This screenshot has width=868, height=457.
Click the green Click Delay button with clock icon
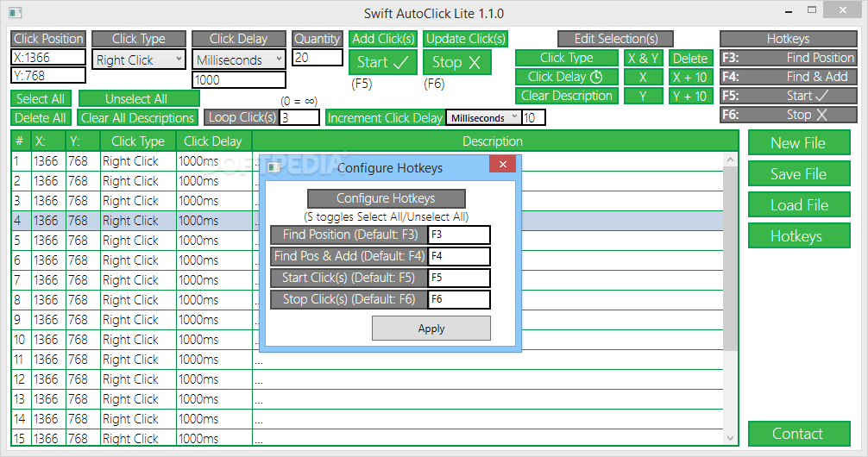coord(566,77)
